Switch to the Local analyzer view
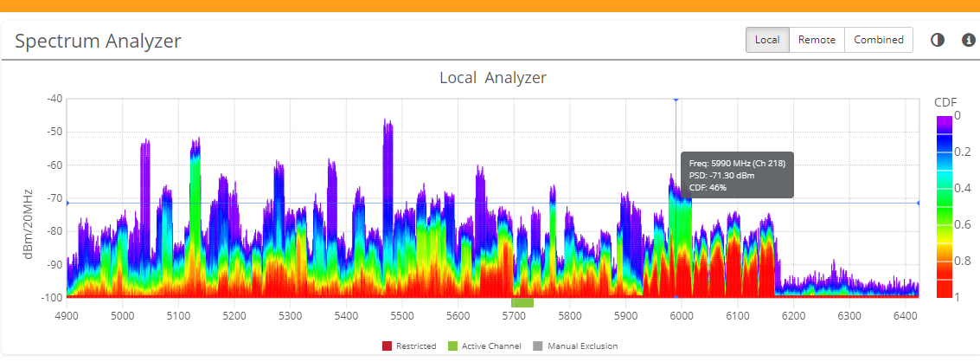980x362 pixels. [767, 40]
